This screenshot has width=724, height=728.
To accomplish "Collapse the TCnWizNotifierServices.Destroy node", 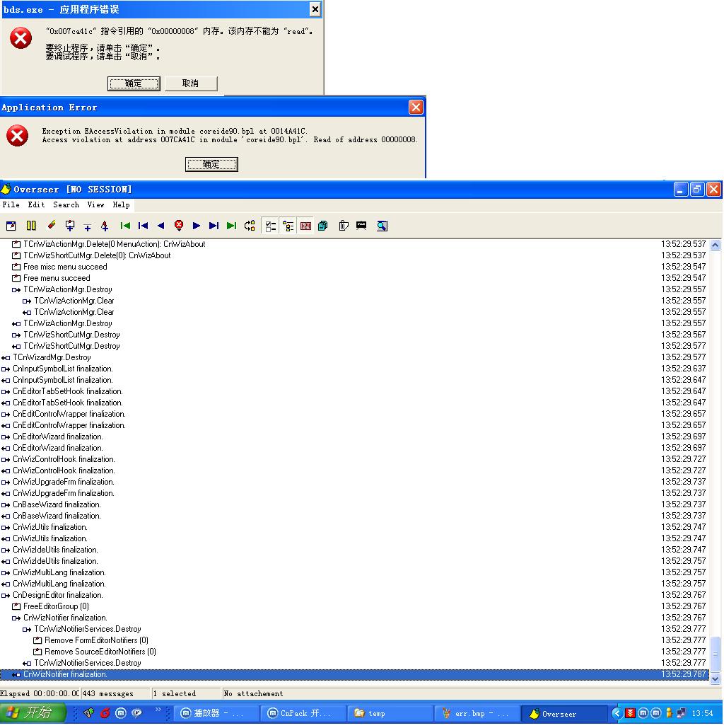I will point(27,629).
